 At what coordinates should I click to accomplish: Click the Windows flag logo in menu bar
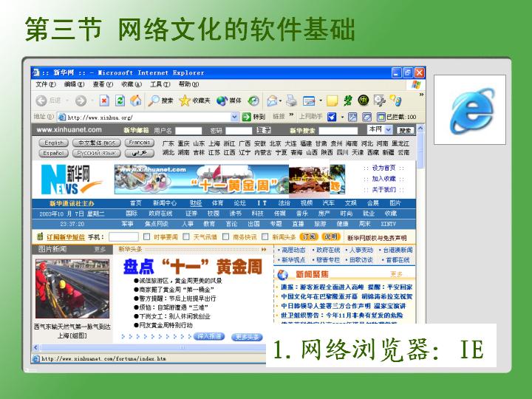(416, 84)
